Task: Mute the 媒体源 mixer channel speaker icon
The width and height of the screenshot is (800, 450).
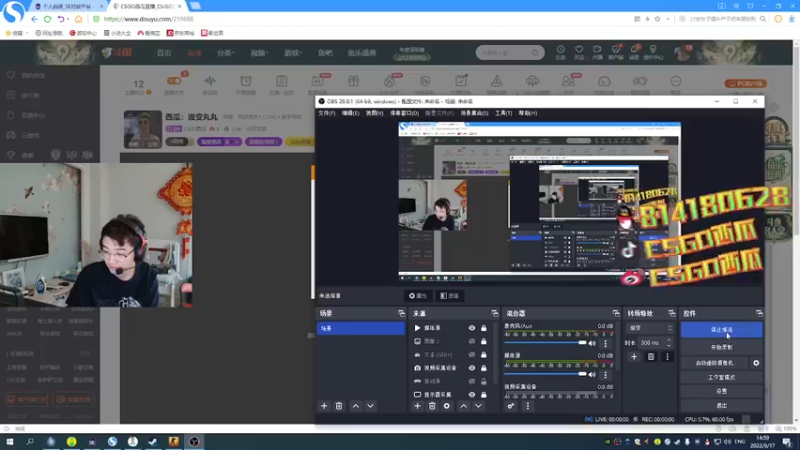Action: point(592,374)
